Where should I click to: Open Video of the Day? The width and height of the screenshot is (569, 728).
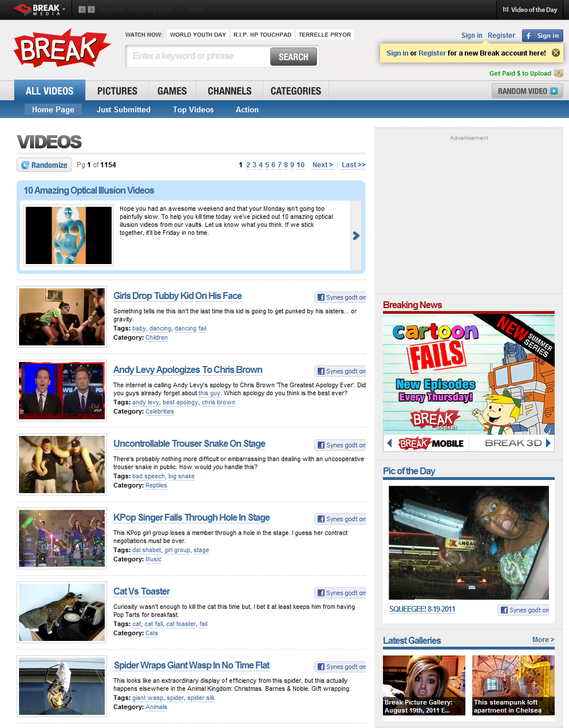[x=530, y=10]
